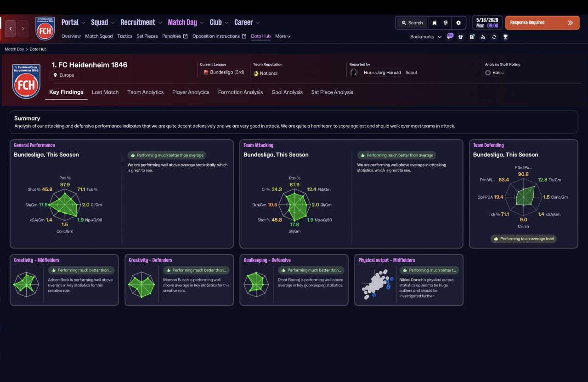Select the Key Findings tab
The width and height of the screenshot is (588, 382).
point(67,92)
